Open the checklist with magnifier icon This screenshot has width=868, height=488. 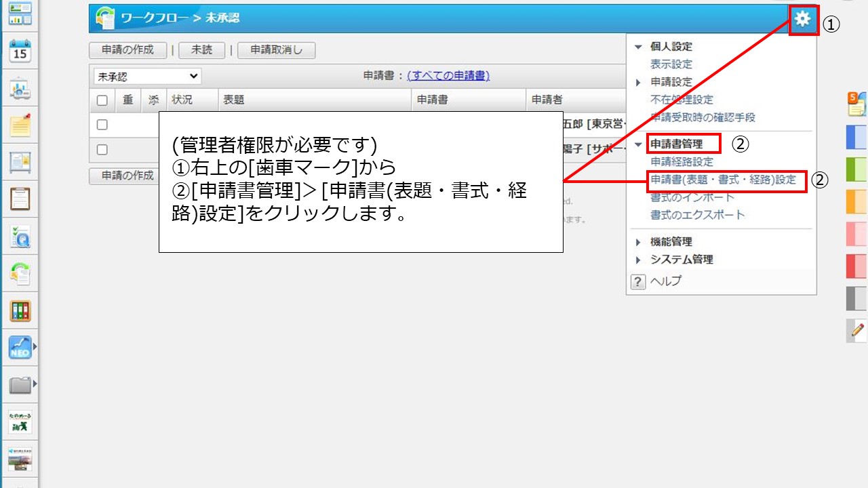coord(20,237)
